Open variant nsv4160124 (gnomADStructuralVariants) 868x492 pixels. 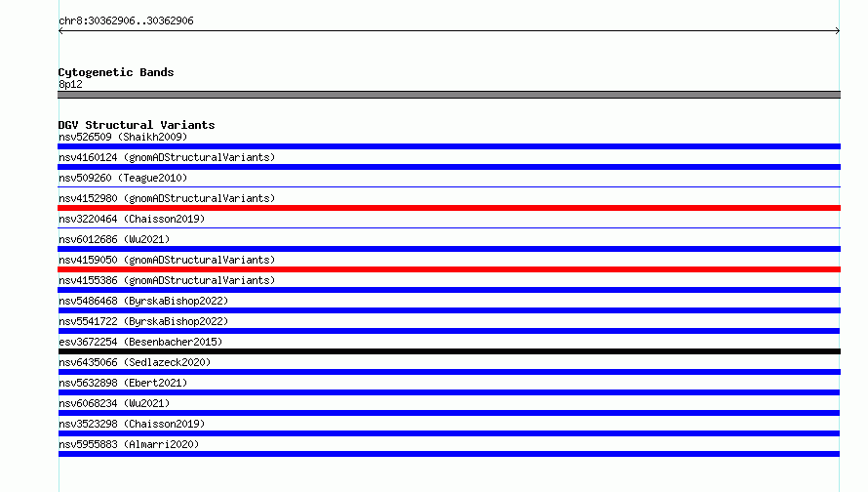click(167, 157)
